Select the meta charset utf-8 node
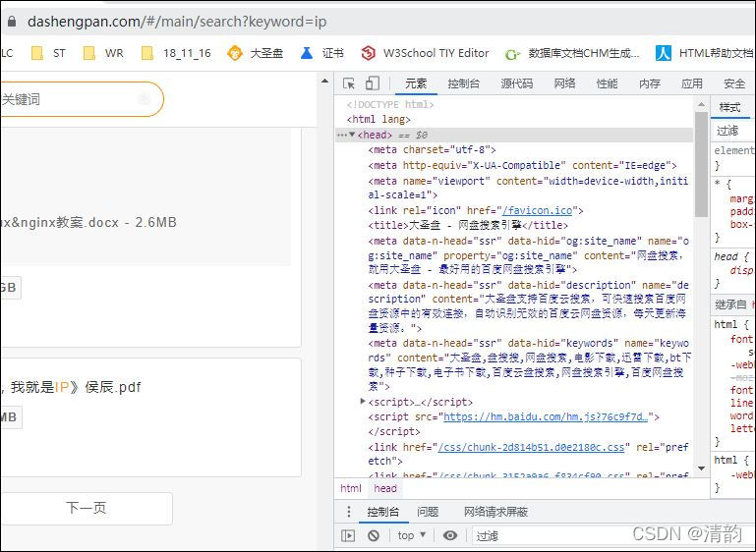Screen dimensions: 756x552 tap(432, 150)
